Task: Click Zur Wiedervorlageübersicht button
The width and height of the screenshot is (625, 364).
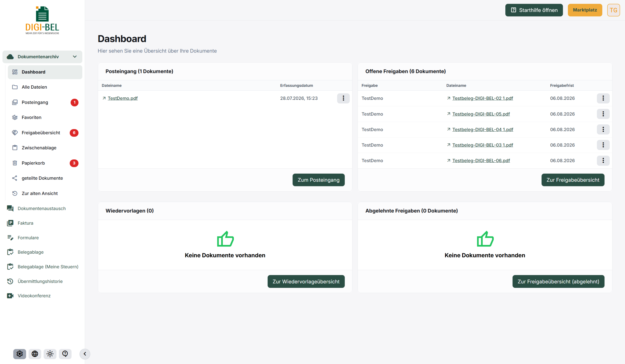Action: (x=306, y=282)
